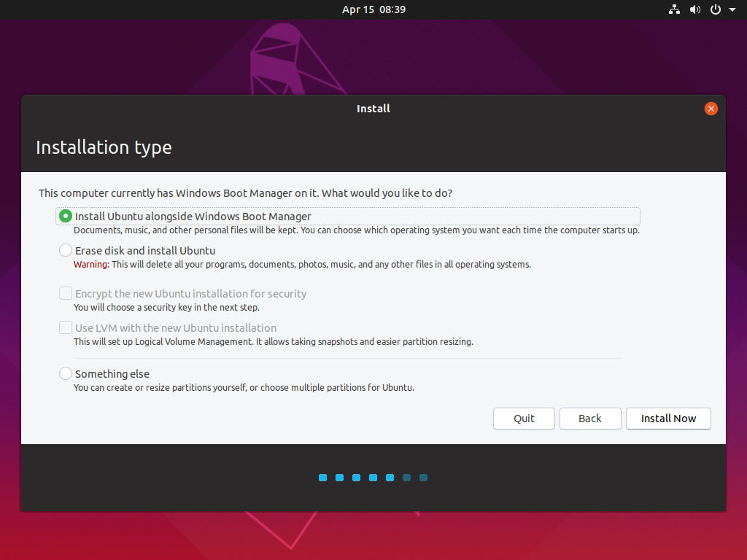Open the power icon in top bar
The width and height of the screenshot is (747, 560).
click(x=716, y=9)
